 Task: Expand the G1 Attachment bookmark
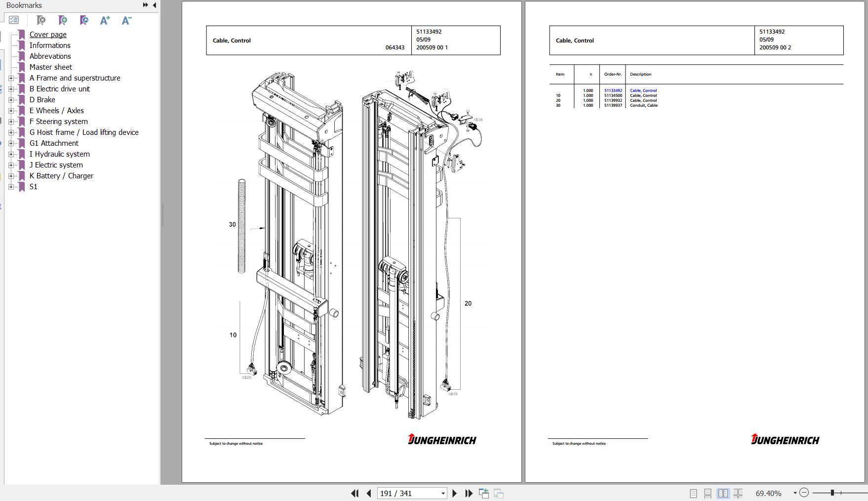pos(11,143)
